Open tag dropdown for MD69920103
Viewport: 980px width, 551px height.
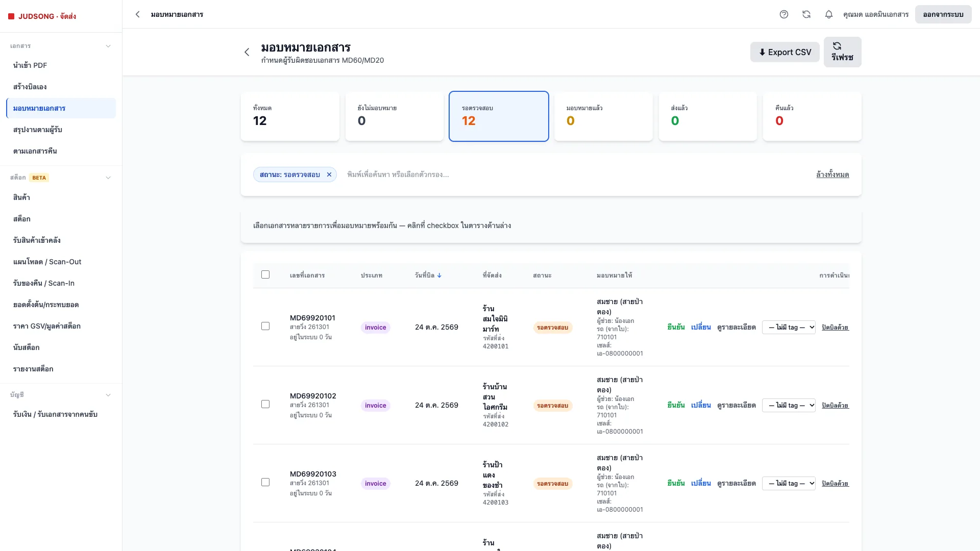coord(789,483)
